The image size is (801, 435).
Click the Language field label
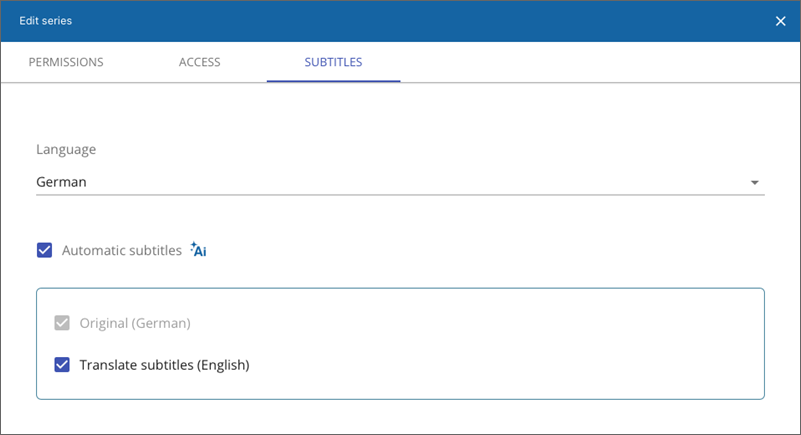(x=66, y=150)
